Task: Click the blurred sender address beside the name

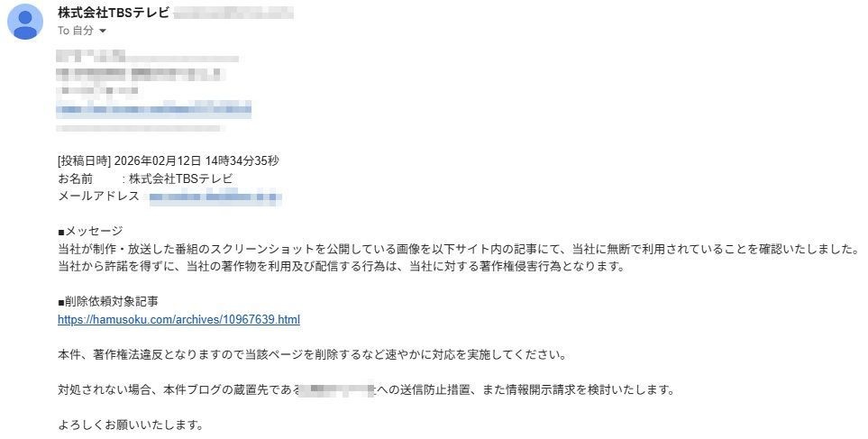Action: click(233, 13)
